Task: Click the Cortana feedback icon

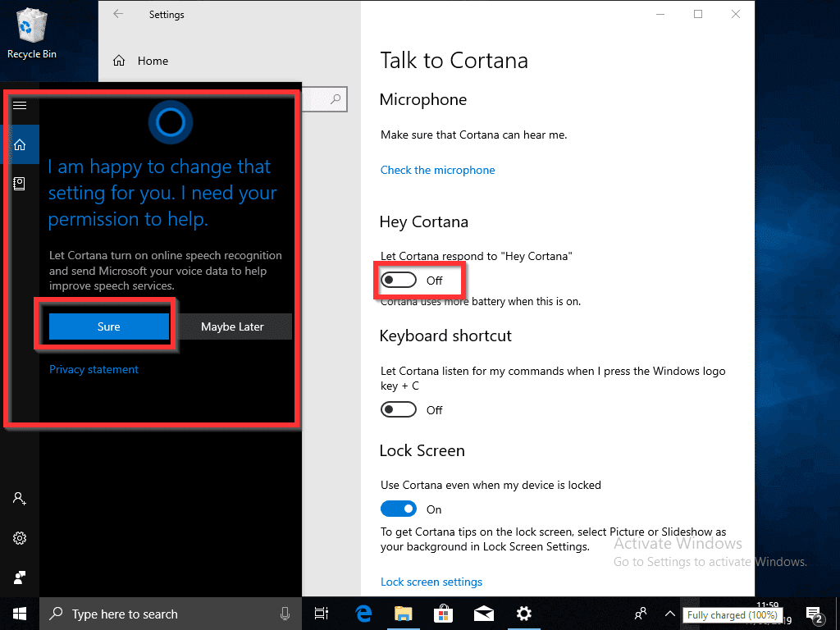Action: point(20,577)
